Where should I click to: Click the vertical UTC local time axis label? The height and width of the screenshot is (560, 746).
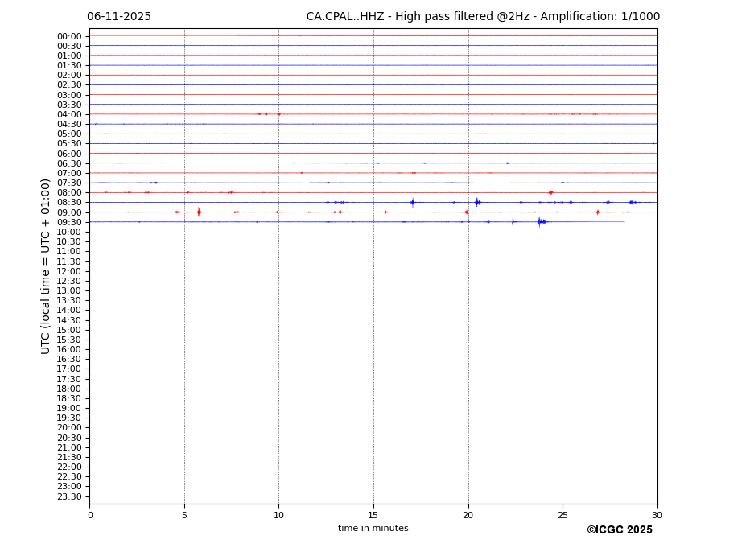46,266
